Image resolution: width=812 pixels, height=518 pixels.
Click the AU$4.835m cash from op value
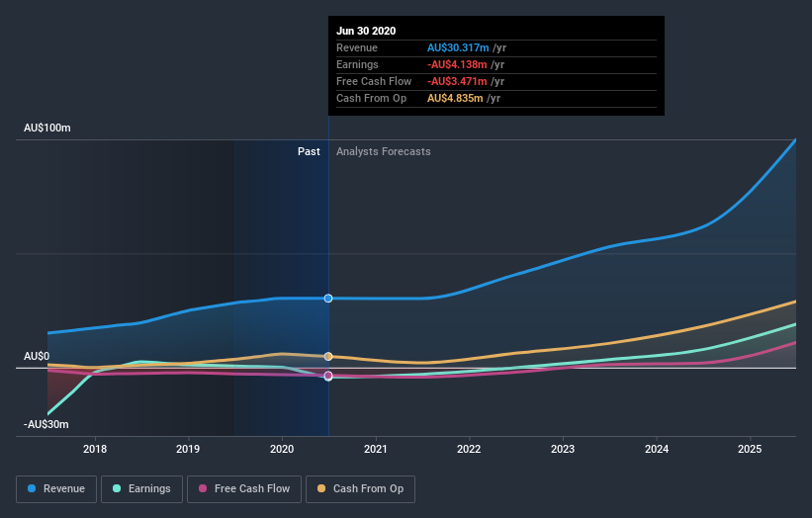click(455, 98)
